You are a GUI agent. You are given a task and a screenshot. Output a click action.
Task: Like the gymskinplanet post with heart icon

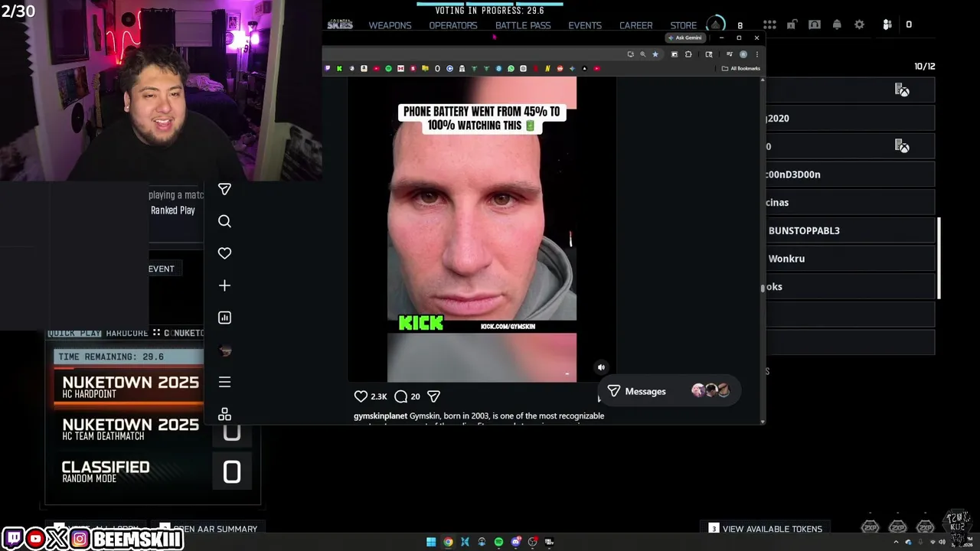(361, 396)
